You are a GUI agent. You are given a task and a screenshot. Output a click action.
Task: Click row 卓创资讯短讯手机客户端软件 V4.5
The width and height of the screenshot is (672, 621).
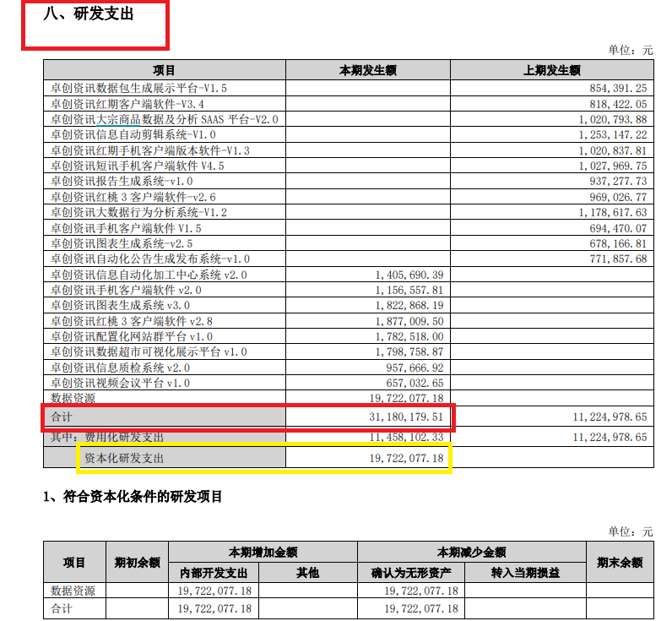[x=349, y=166]
